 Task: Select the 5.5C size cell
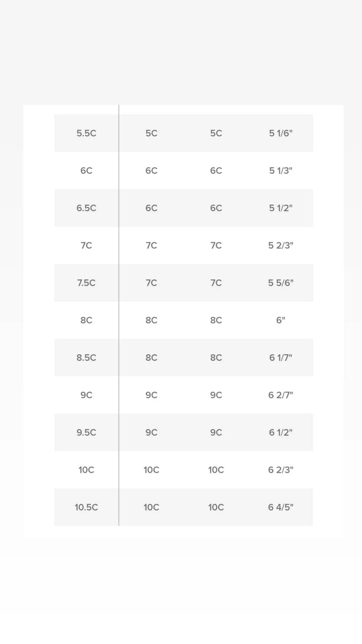86,133
